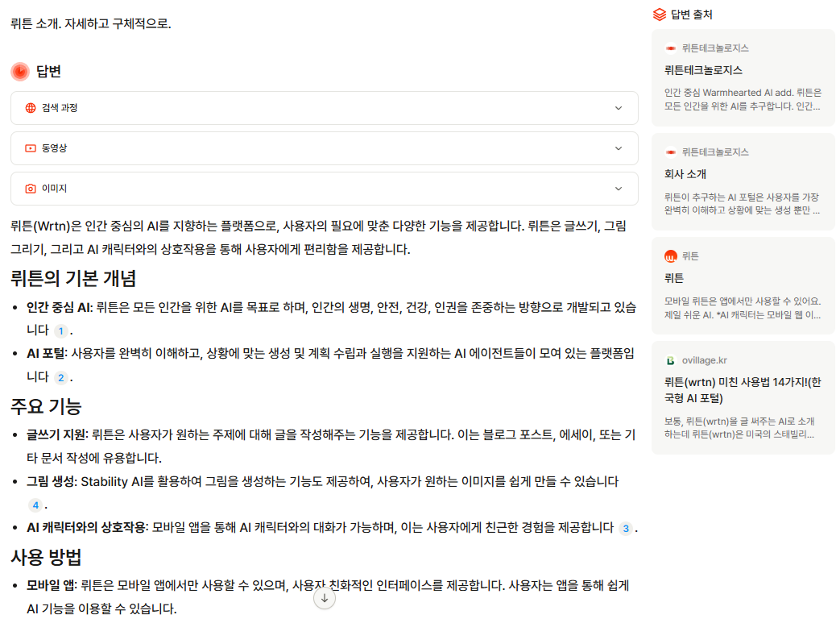Open citation badge 1

coord(61,331)
